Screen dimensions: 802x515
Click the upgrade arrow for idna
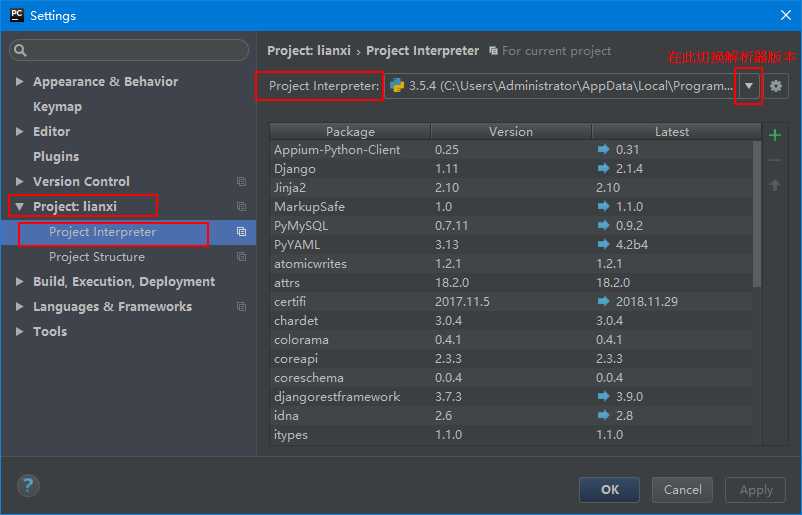pos(604,415)
